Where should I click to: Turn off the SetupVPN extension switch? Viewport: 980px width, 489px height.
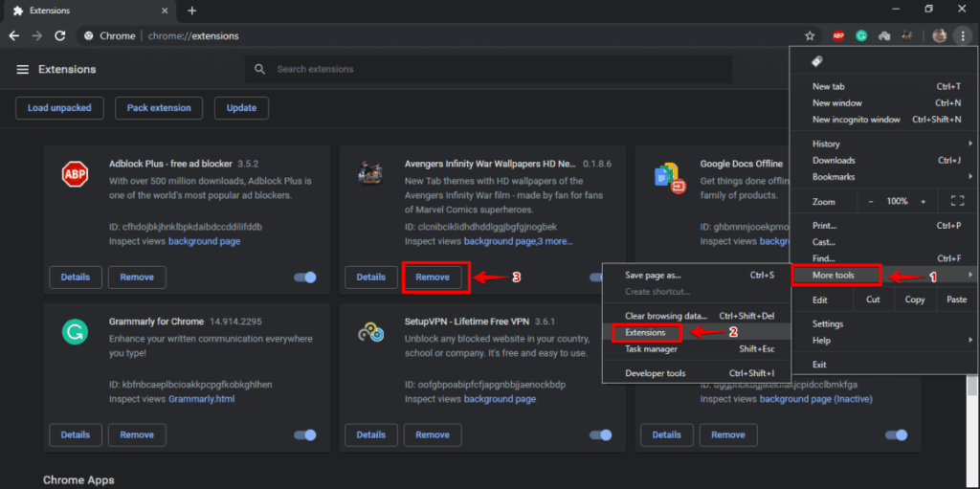tap(600, 435)
